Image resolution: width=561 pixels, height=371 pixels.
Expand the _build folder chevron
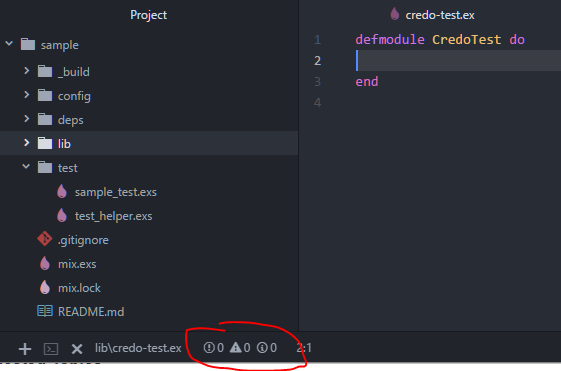tap(26, 71)
